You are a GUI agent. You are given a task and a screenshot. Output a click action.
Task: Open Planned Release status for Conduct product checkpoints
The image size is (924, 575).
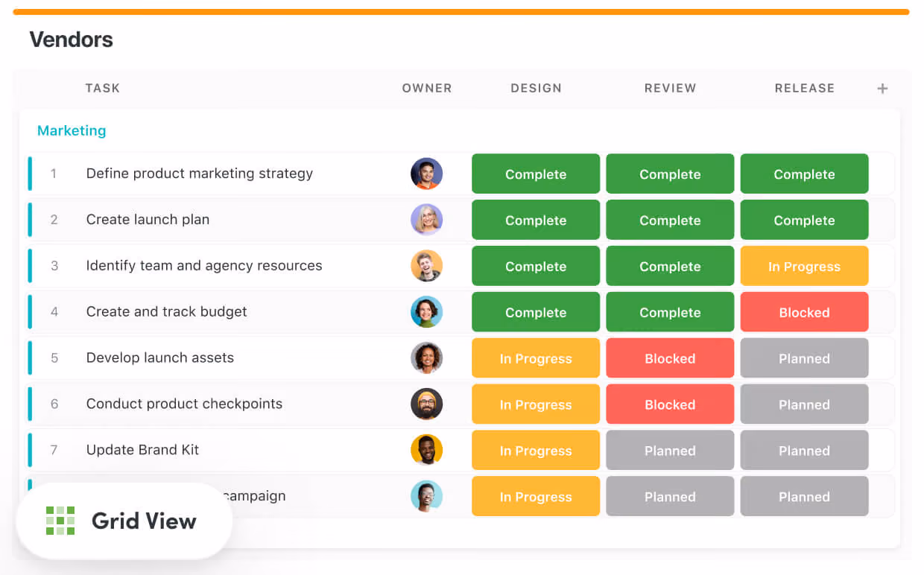click(x=804, y=404)
